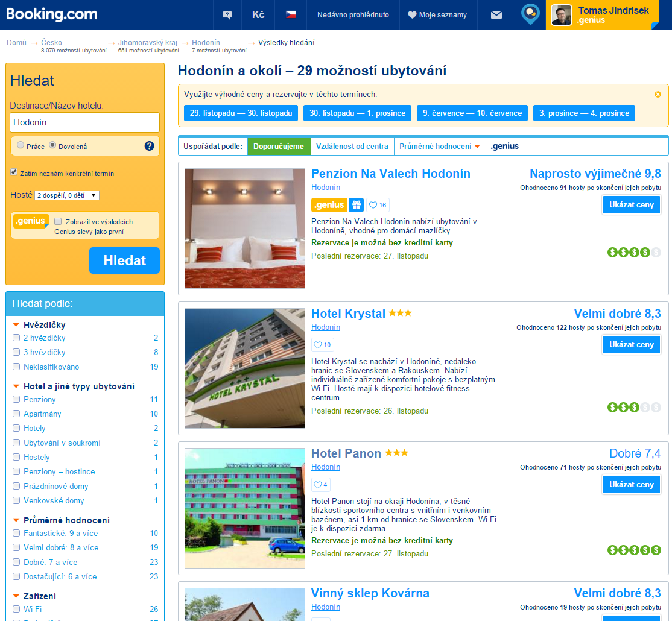This screenshot has height=621, width=672.
Task: Show prices for Hotel Panon
Action: pos(632,485)
